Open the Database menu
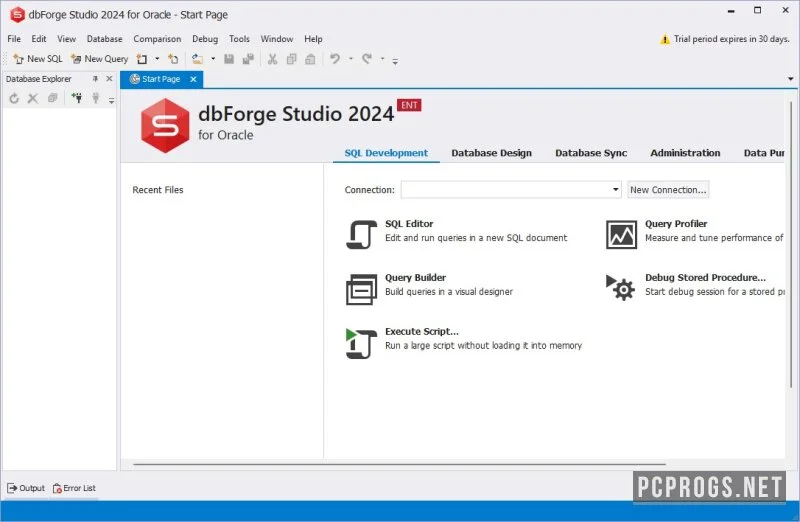This screenshot has height=522, width=800. point(105,39)
